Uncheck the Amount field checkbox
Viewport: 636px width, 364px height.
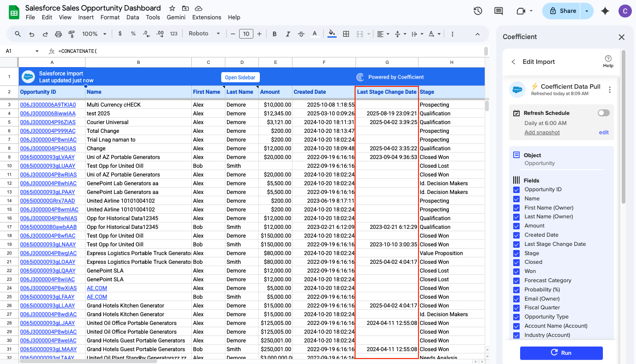pos(516,226)
